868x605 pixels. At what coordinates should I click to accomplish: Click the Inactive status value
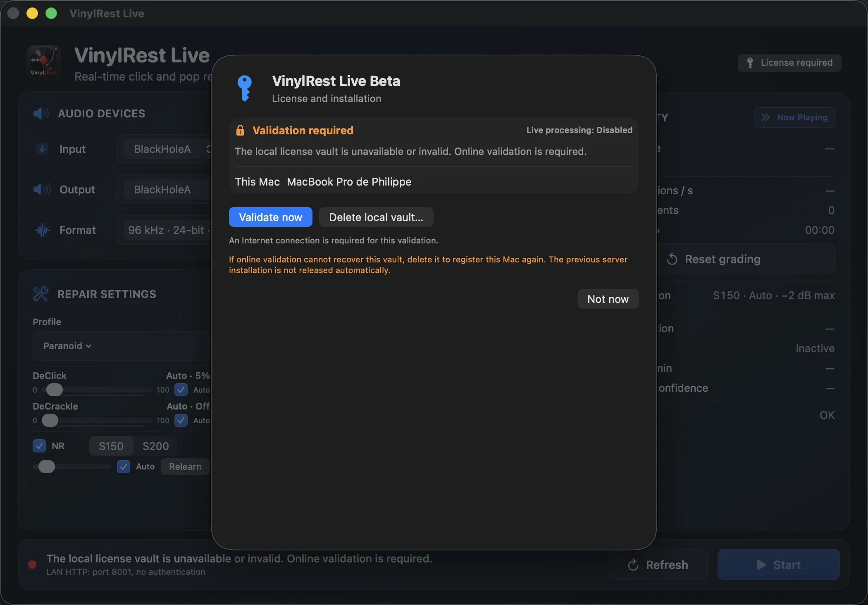coord(815,348)
